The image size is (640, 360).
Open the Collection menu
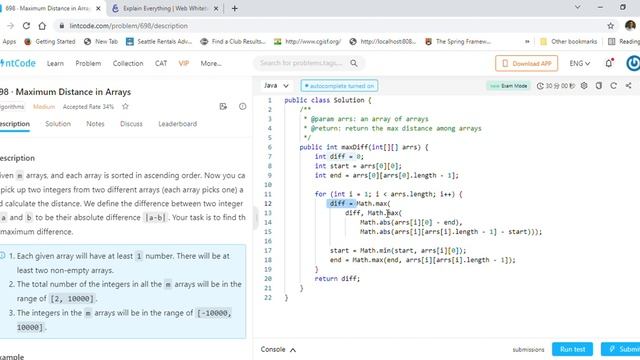coord(128,63)
